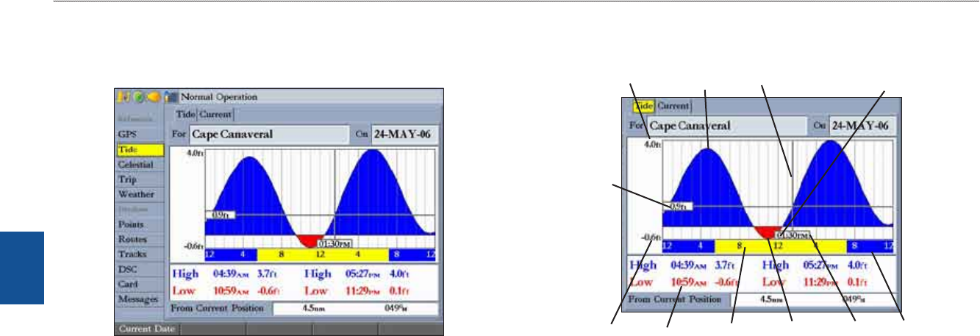Viewport: 980px width, 336px height.
Task: Open the GPS page from the sidebar
Action: 129,135
